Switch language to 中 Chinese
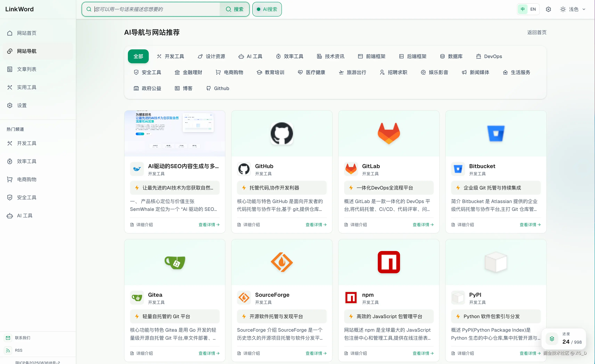Screen dimensions: 595x364 coord(523,9)
